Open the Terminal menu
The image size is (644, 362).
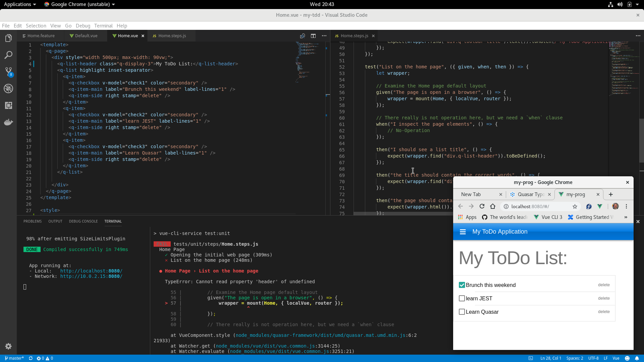[103, 26]
